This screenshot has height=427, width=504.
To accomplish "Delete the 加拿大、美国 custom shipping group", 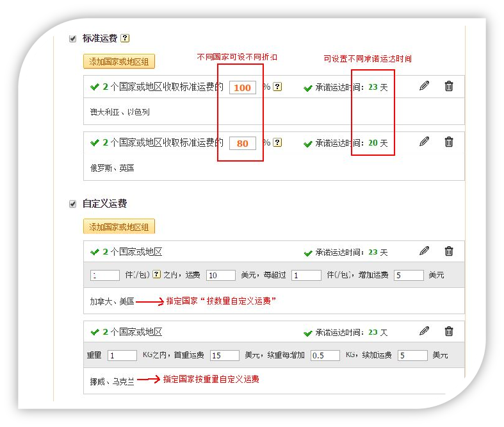I will pos(449,251).
